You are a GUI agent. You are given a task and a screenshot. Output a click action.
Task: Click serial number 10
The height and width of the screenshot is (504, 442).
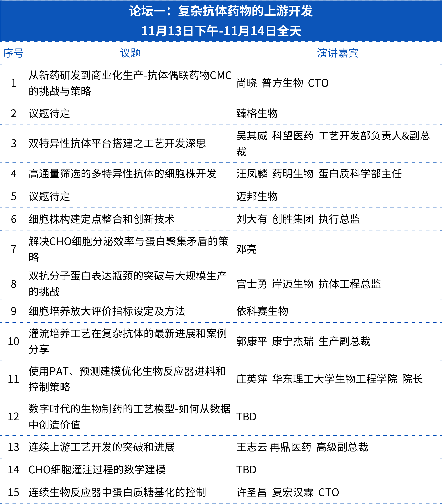click(x=14, y=341)
